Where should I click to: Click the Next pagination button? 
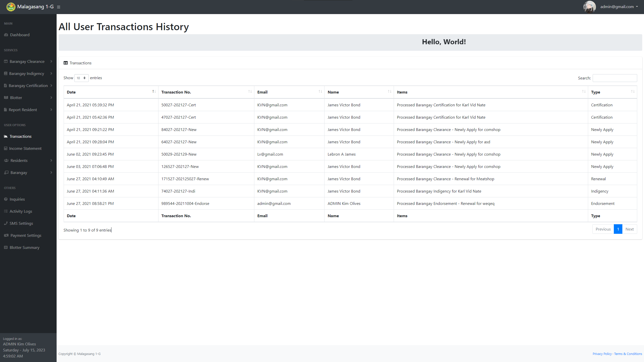pos(630,229)
